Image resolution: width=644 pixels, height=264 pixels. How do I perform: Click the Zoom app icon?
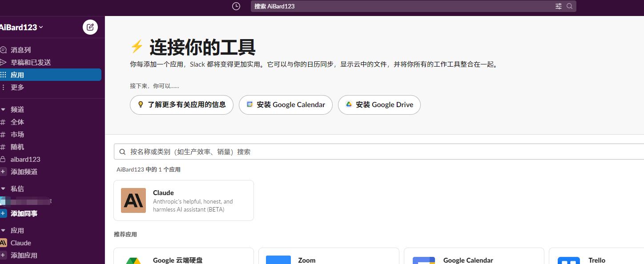278,260
